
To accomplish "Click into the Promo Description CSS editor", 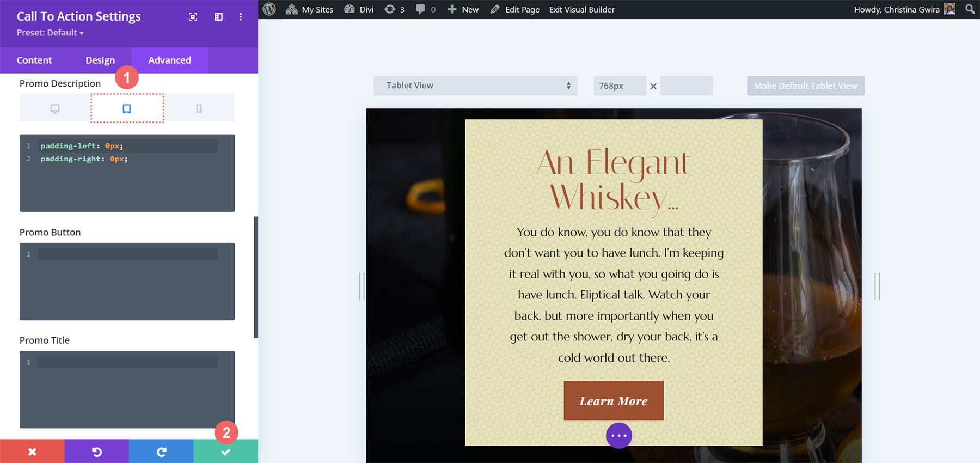I will click(127, 173).
